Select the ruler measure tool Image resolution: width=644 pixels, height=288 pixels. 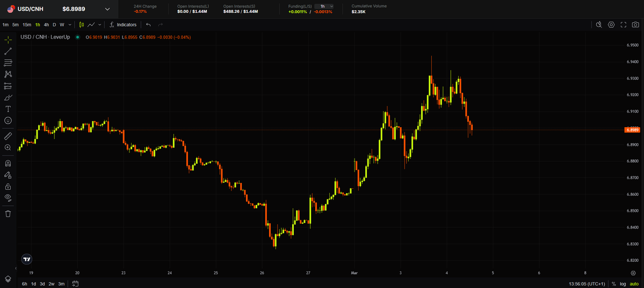pyautogui.click(x=8, y=136)
